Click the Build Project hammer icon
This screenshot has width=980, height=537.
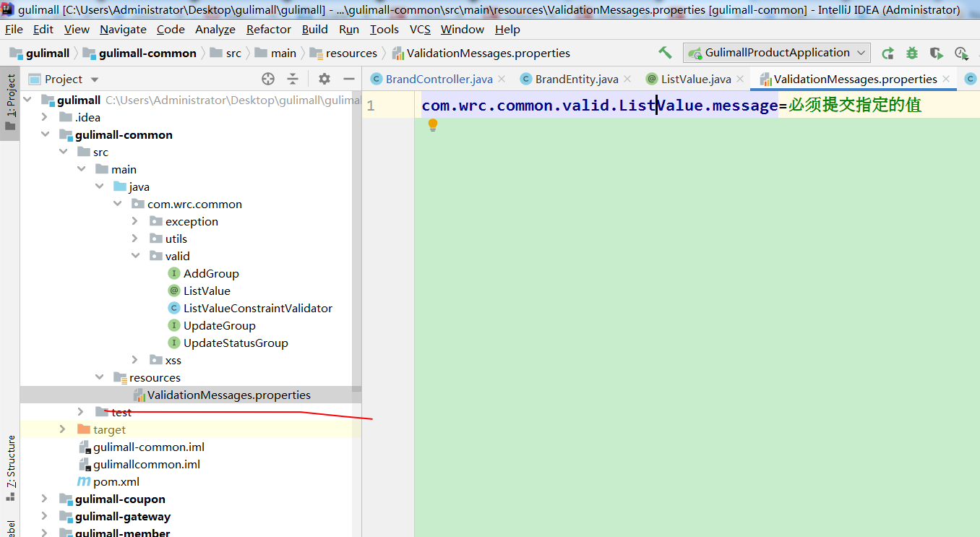pyautogui.click(x=666, y=52)
